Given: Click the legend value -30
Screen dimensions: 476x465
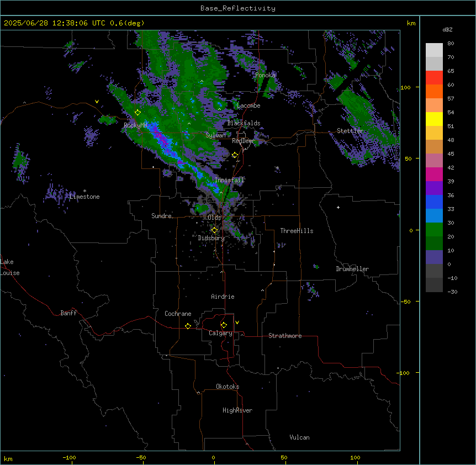Looking at the screenshot, I should click(x=452, y=292).
